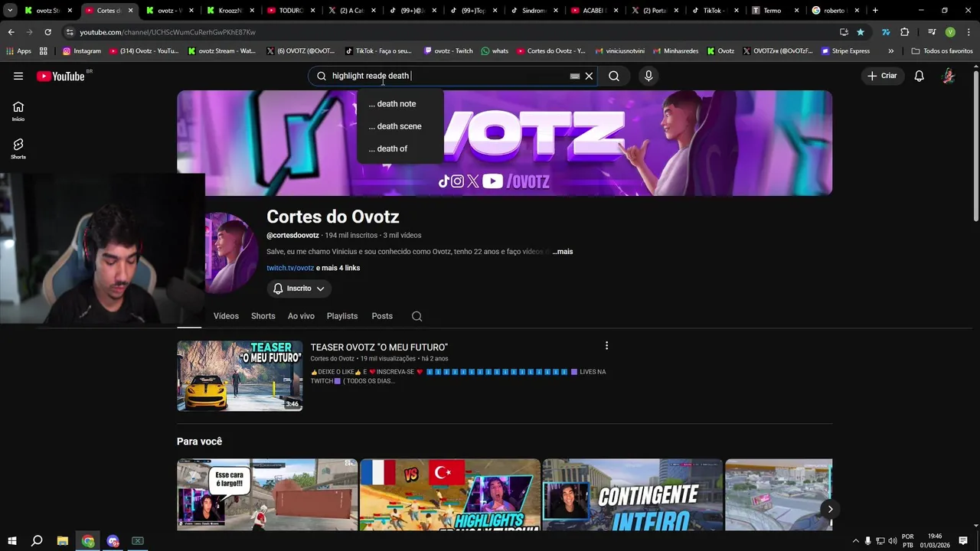Open the "Esse cara é largo!!!" video thumbnail
The height and width of the screenshot is (551, 980).
click(267, 494)
